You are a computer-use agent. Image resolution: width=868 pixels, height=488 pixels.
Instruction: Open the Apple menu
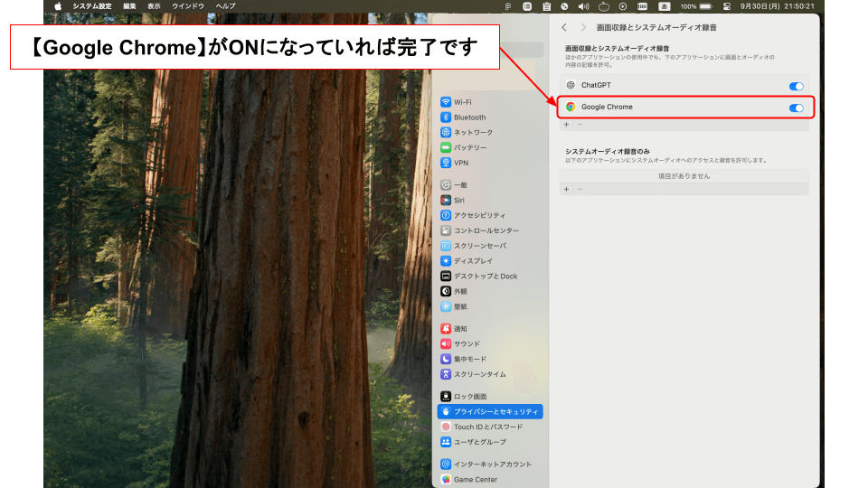tap(59, 6)
